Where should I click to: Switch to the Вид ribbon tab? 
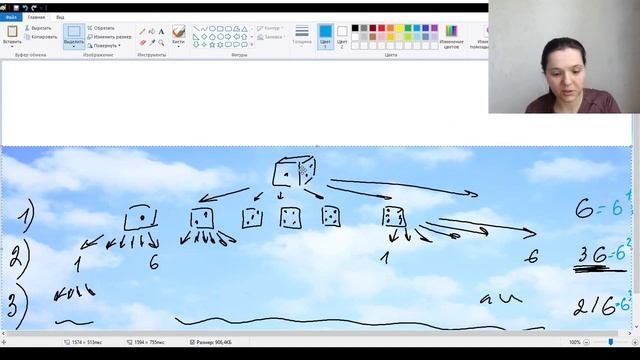click(x=60, y=18)
